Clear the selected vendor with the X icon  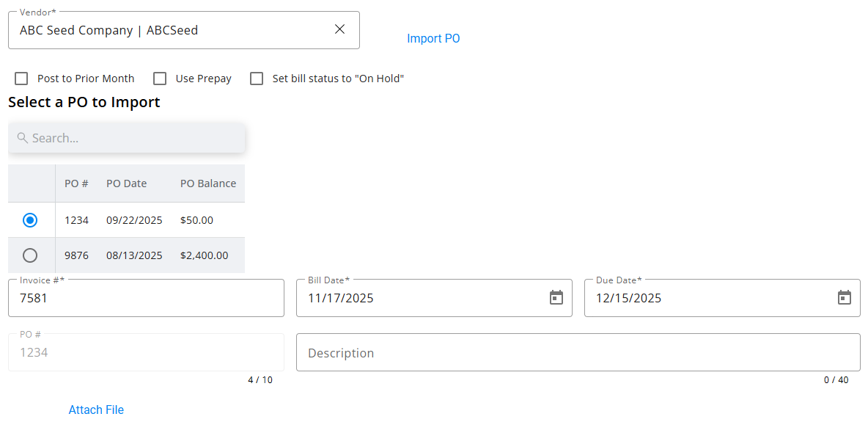tap(339, 29)
